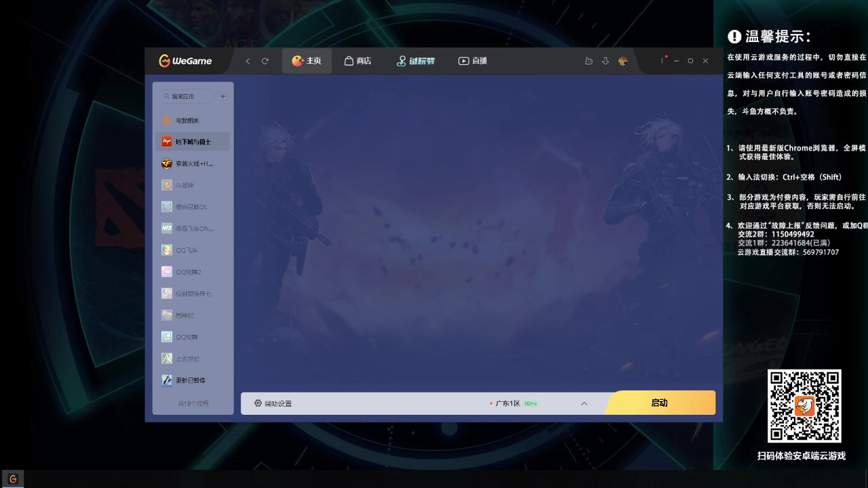Screen dimensions: 868x488
Task: Select the 广东1区 server region
Action: click(507, 403)
